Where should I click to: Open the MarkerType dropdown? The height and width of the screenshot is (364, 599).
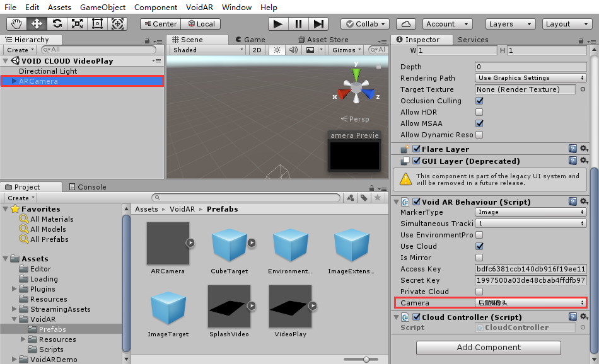tap(530, 212)
